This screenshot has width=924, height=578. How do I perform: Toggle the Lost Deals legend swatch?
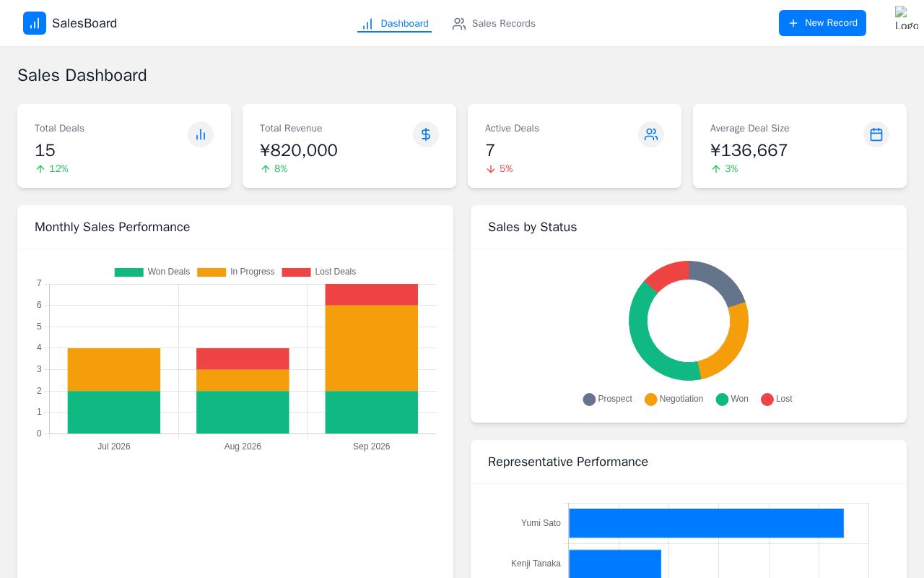296,272
